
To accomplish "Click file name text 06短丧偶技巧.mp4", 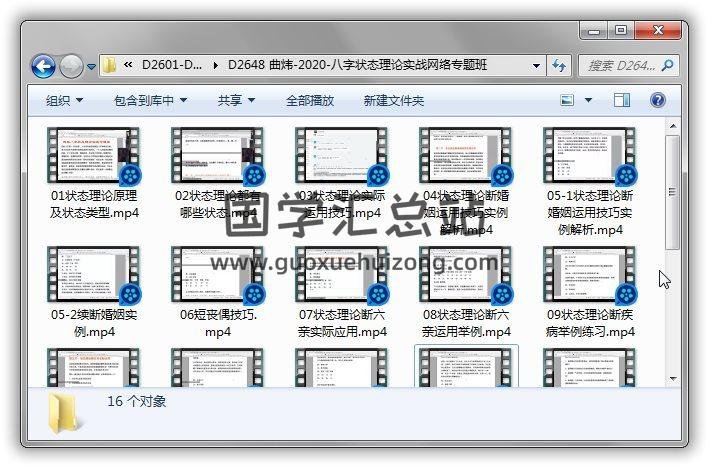I will (x=218, y=323).
